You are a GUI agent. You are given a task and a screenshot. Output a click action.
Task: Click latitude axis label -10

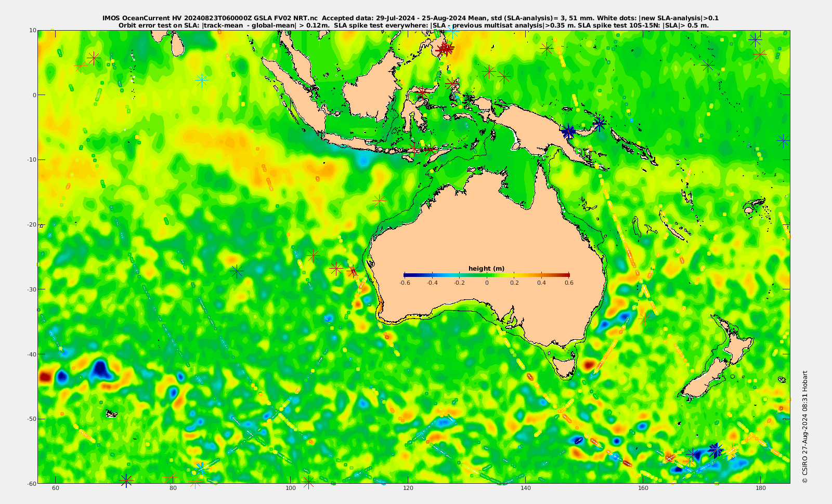[x=31, y=160]
